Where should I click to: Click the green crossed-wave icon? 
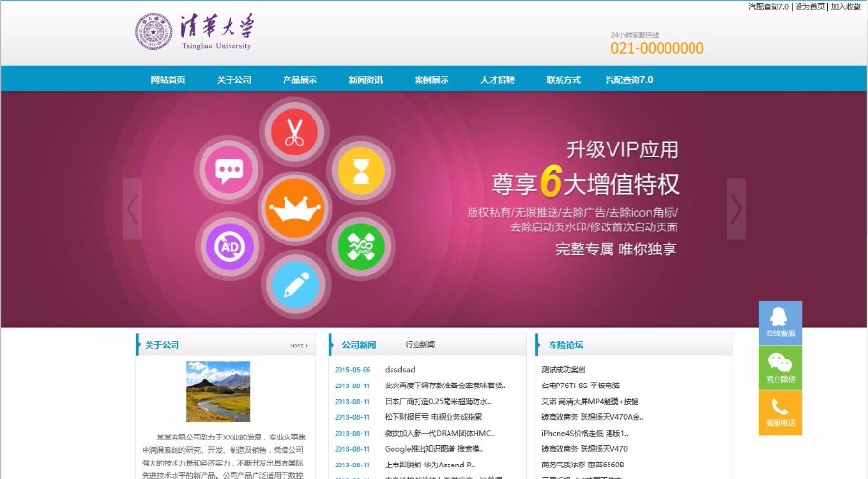(361, 246)
